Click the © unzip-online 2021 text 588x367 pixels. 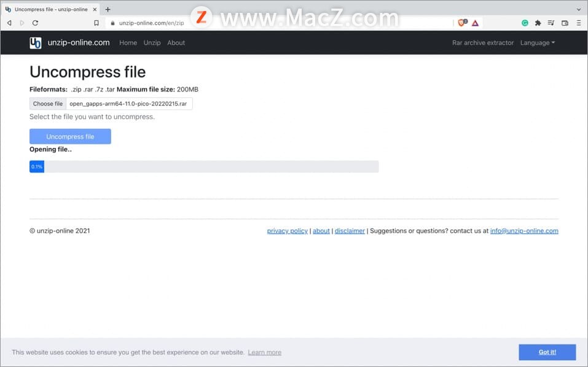click(60, 231)
